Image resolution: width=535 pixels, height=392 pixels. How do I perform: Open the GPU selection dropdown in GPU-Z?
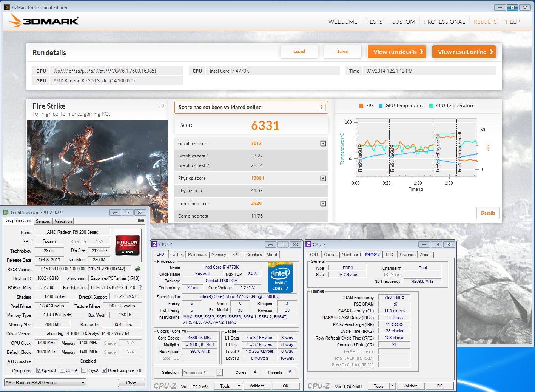click(x=45, y=383)
